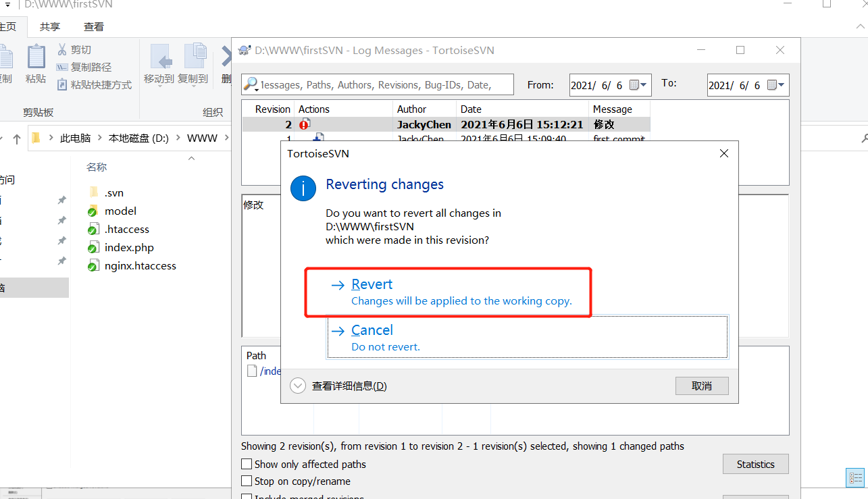Viewport: 868px width, 499px height.
Task: Click revision 2 message 修改 in list
Action: tap(604, 124)
